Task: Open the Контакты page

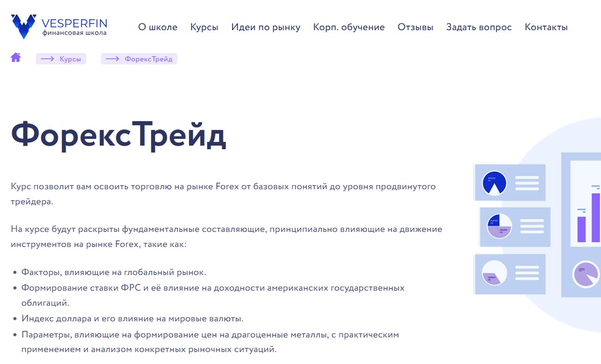Action: pos(546,27)
